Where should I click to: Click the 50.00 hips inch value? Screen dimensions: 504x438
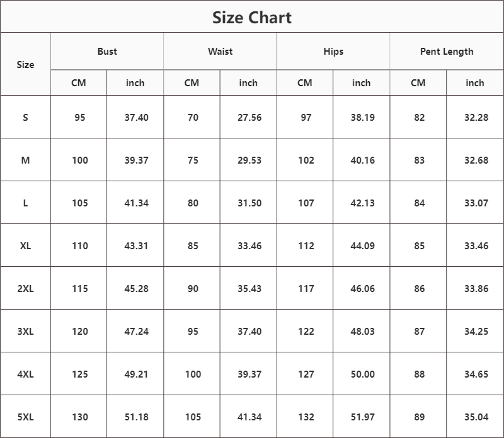(x=363, y=374)
